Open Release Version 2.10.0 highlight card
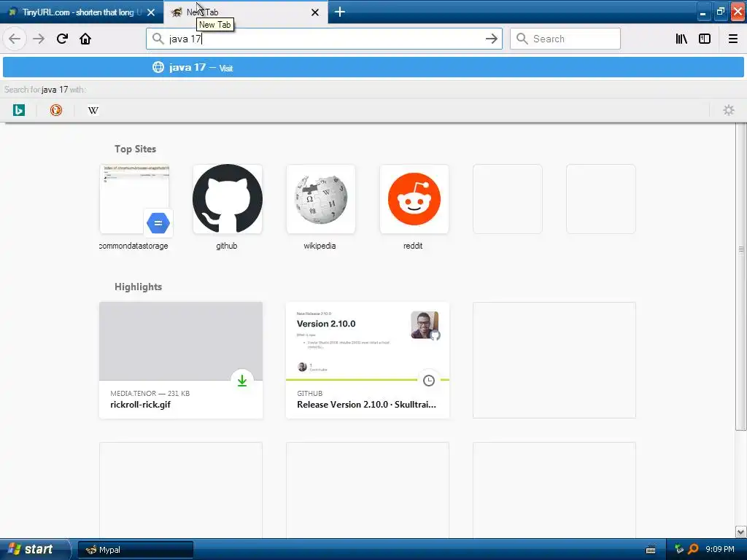The height and width of the screenshot is (560, 747). 368,360
